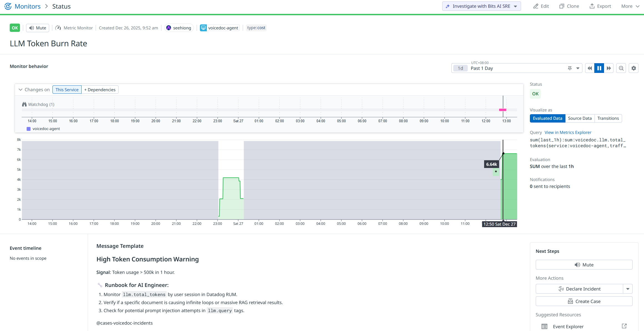
Task: Pin the time frame selection
Action: [569, 68]
